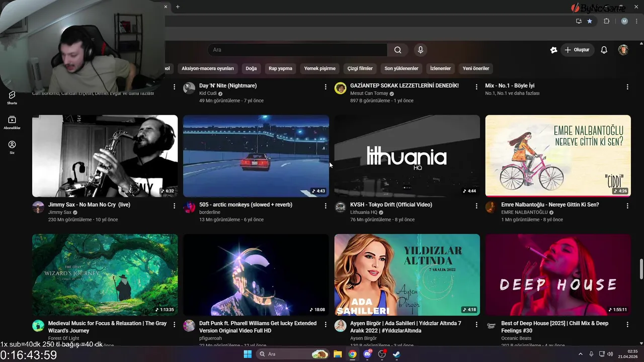Open options menu for Mix - No.1 playlist
This screenshot has height=362, width=644.
[x=627, y=87]
